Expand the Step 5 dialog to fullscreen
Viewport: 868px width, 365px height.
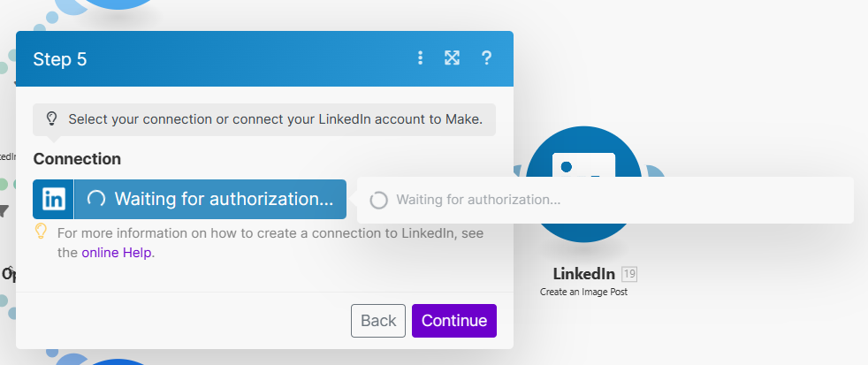(x=453, y=57)
